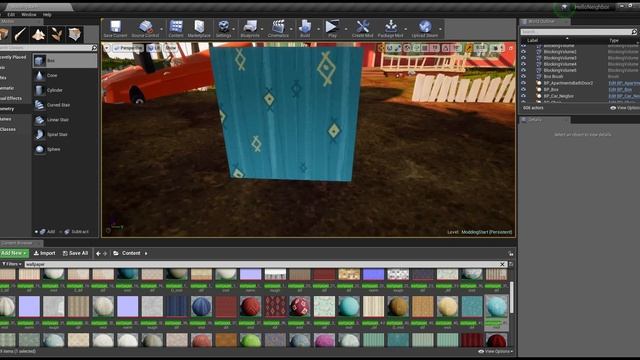Open Content Browser View Options
640x360 pixels.
click(x=496, y=351)
